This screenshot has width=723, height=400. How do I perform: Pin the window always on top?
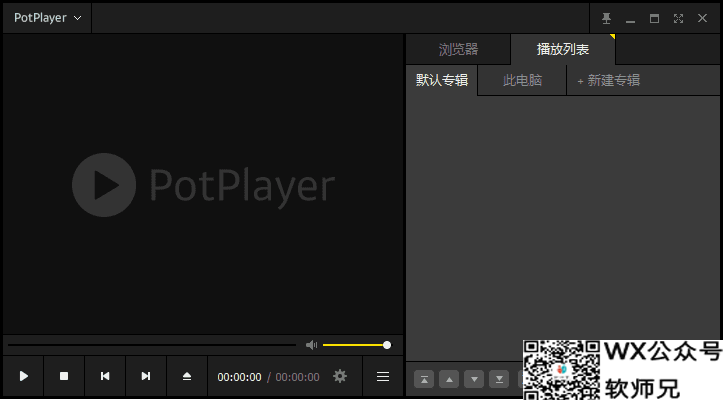click(x=606, y=18)
